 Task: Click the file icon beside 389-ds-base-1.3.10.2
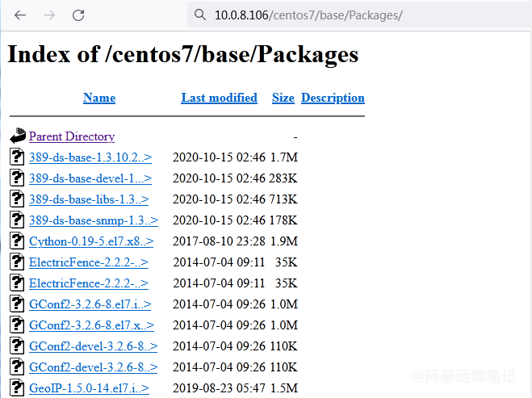17,157
